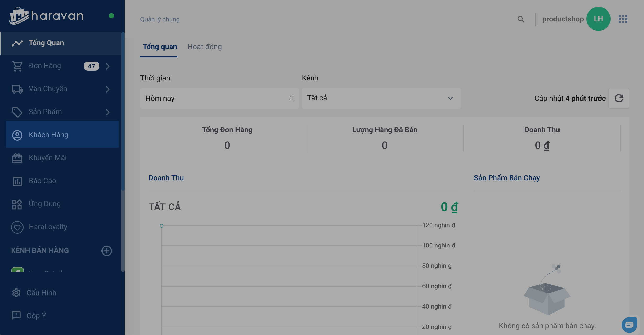This screenshot has height=335, width=644.
Task: Click the calendar icon in time field
Action: click(x=291, y=98)
